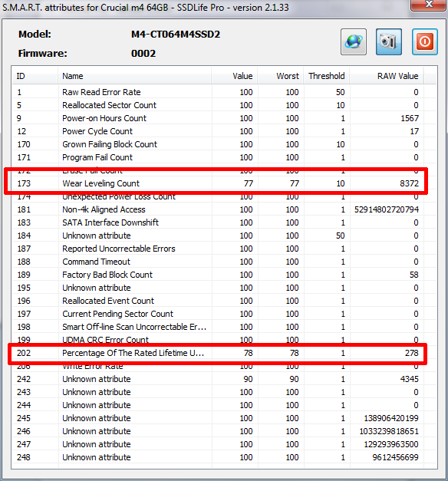448x481 pixels.
Task: Sort by the ID column header
Action: (x=35, y=76)
